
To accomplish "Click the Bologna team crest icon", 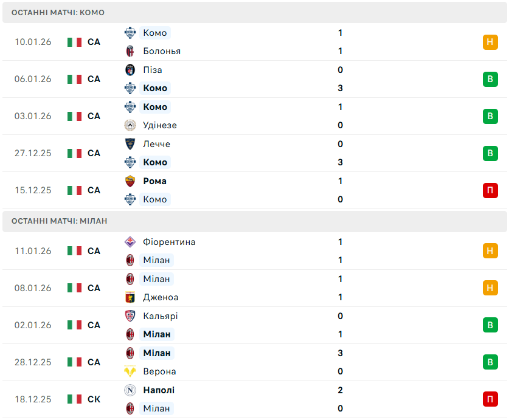I will tap(130, 51).
